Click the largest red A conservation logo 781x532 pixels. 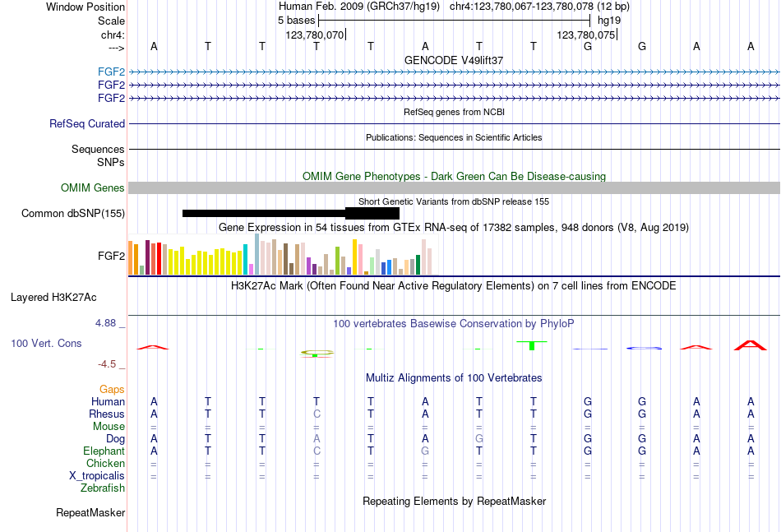click(x=750, y=345)
